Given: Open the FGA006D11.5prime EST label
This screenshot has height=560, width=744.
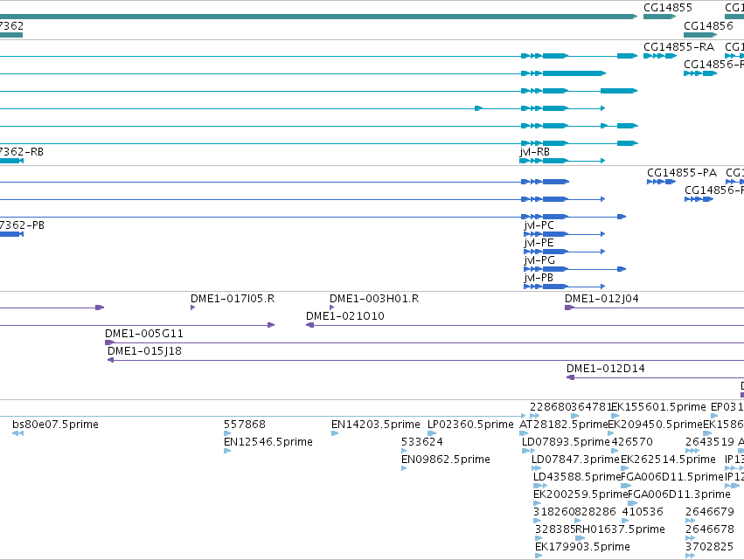Looking at the screenshot, I should [672, 477].
